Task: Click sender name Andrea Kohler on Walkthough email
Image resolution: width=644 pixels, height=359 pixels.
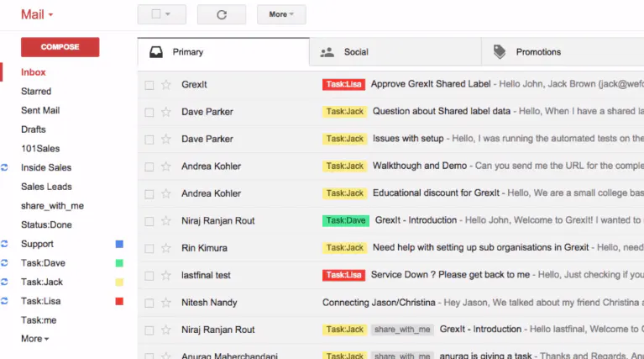Action: point(211,166)
